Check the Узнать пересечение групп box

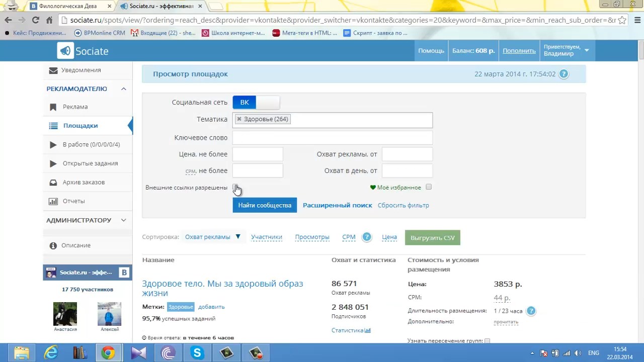click(487, 341)
